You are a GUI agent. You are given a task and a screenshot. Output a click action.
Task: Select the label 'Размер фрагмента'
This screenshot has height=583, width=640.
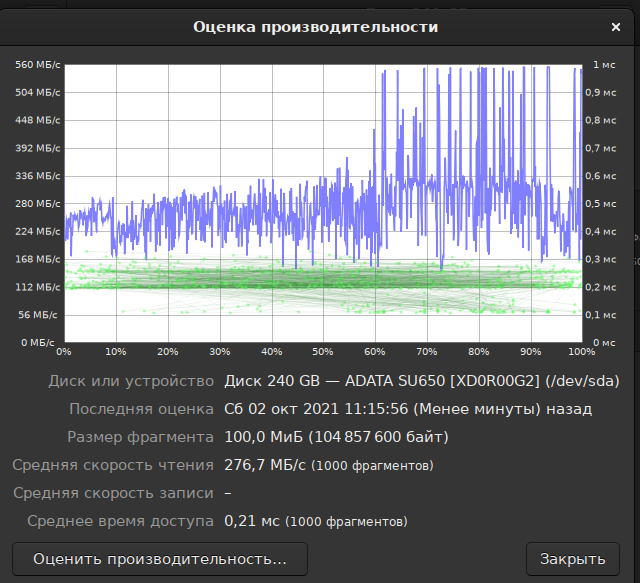[x=140, y=437]
